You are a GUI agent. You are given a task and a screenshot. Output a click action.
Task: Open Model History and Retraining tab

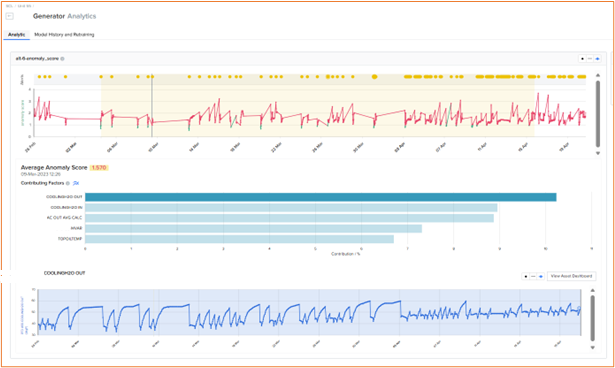pyautogui.click(x=64, y=35)
